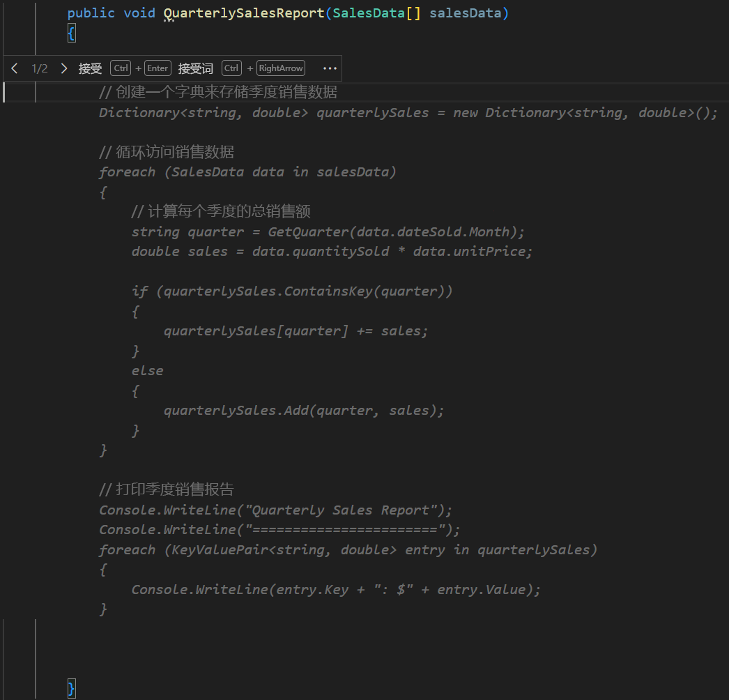Click the foreach KeyValuePair entry line
The width and height of the screenshot is (729, 700).
[348, 550]
